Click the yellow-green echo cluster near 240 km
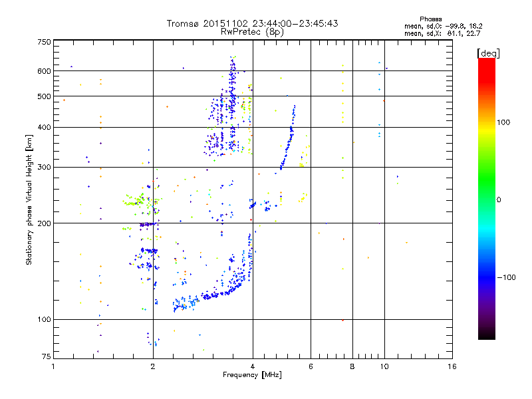The height and width of the screenshot is (399, 532). click(x=138, y=200)
